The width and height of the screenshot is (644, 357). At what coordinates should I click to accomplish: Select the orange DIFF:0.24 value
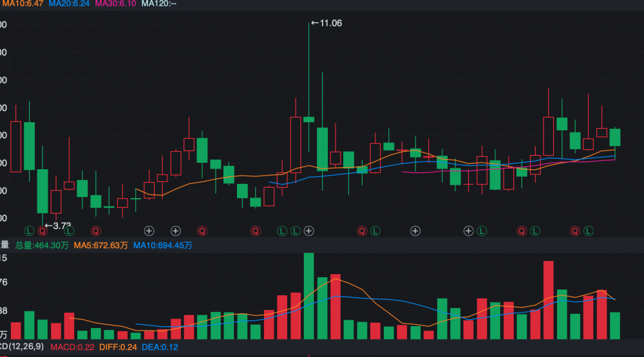click(x=117, y=347)
